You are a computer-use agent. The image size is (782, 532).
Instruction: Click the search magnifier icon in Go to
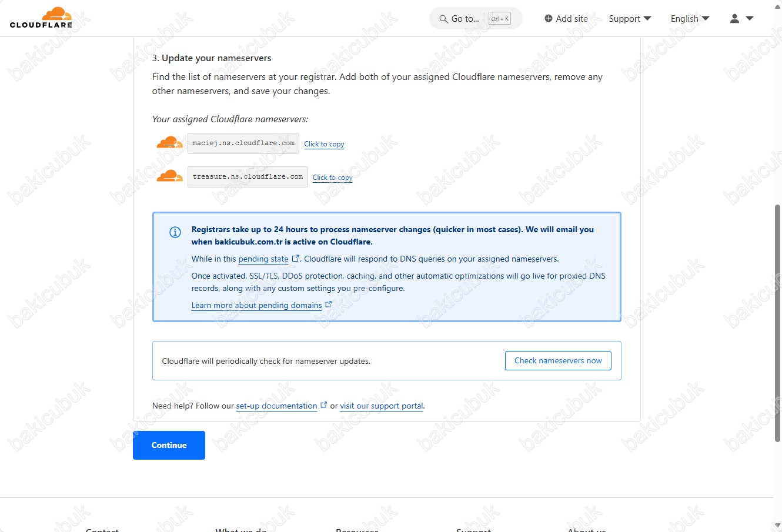tap(443, 19)
